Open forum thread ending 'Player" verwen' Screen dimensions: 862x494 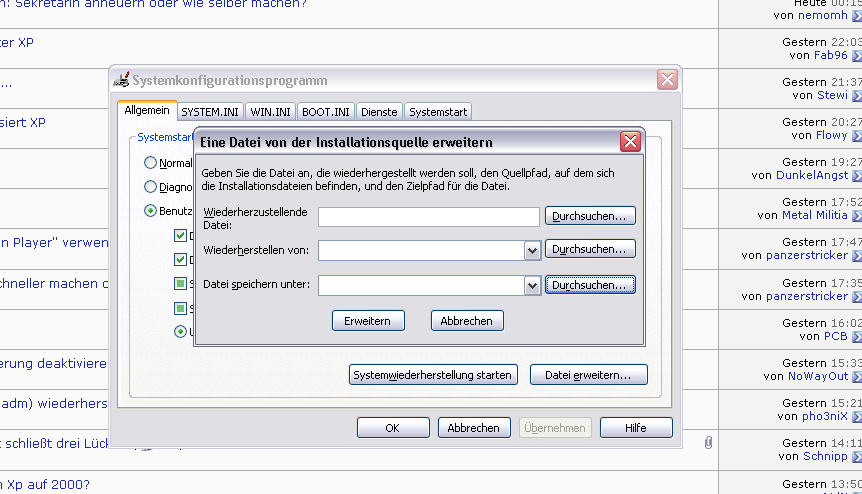tap(54, 243)
